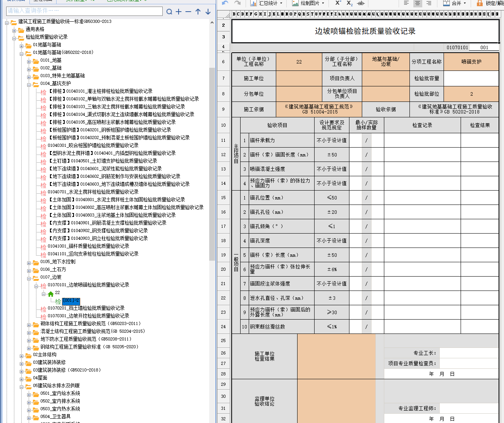
Task: Click the 专业工长 signature field
Action: point(469,353)
